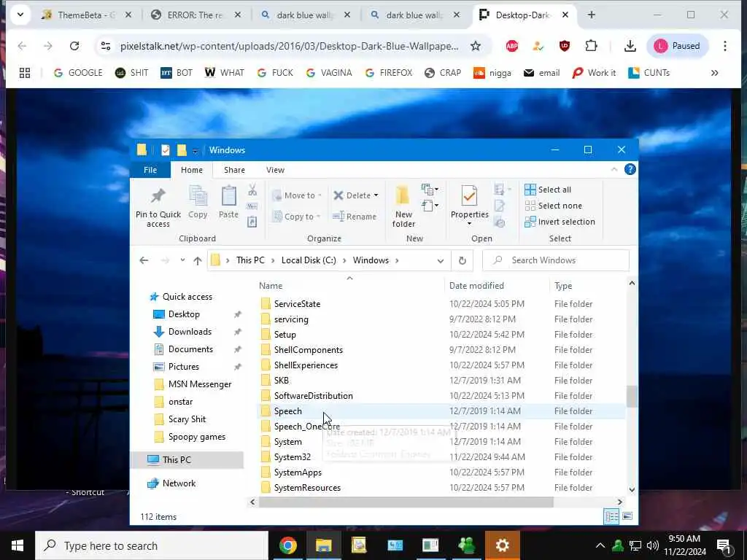Click the horizontal scrollbar in file list
This screenshot has height=560, width=747.
coord(406,502)
